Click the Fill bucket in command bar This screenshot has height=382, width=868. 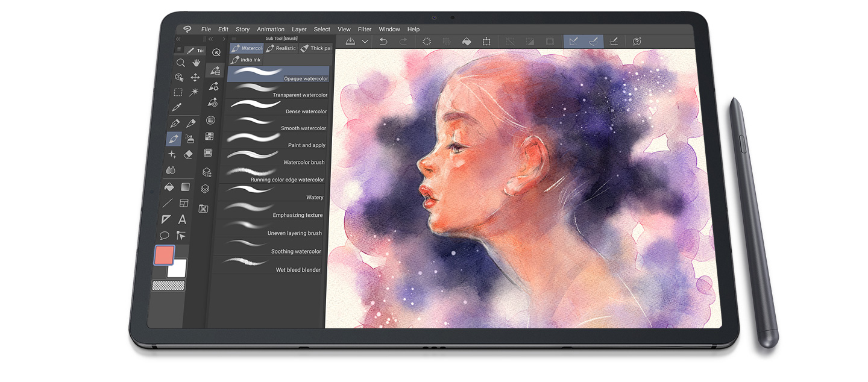[466, 42]
